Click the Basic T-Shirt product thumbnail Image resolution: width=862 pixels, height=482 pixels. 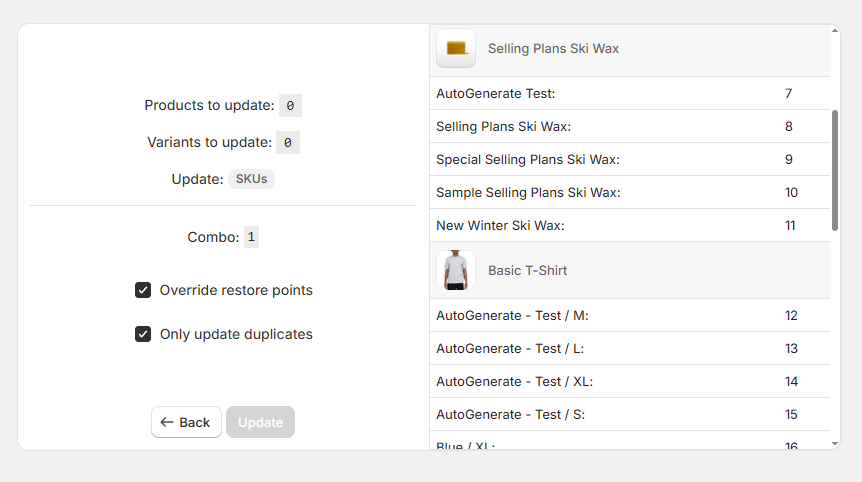coord(456,270)
